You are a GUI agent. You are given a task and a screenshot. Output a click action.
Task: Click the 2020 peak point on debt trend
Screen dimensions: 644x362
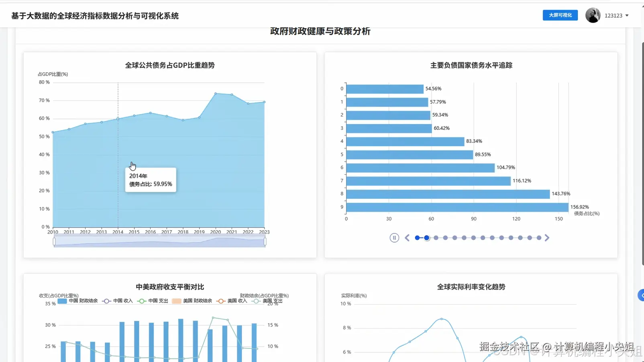pos(216,94)
